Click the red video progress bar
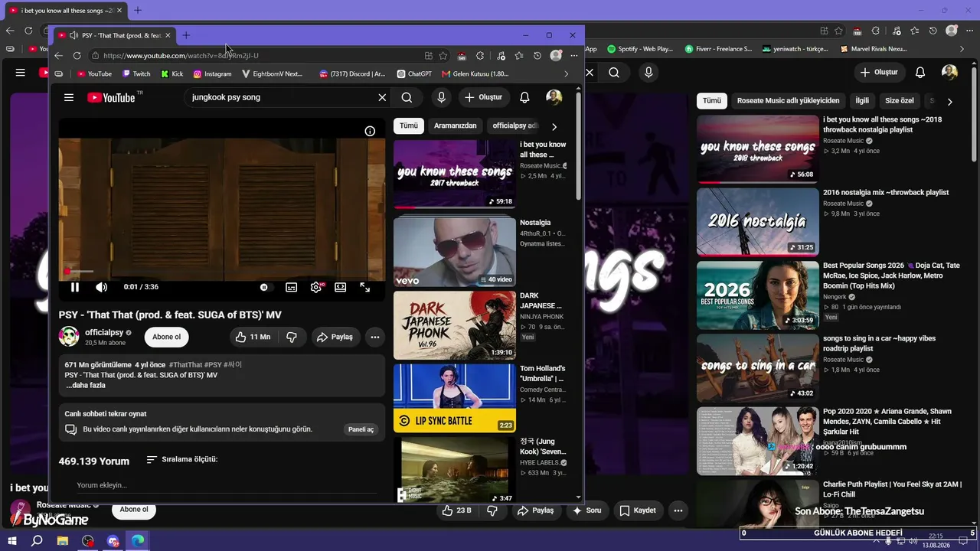Viewport: 980px width, 551px height. [222, 271]
